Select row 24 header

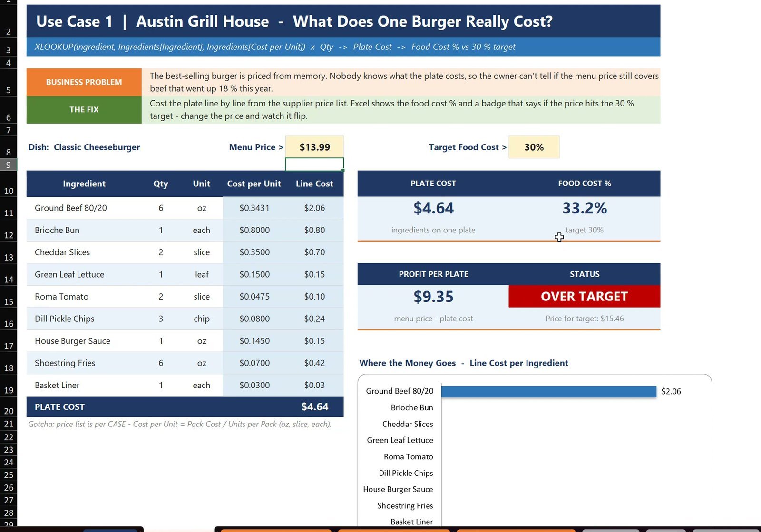coord(9,462)
